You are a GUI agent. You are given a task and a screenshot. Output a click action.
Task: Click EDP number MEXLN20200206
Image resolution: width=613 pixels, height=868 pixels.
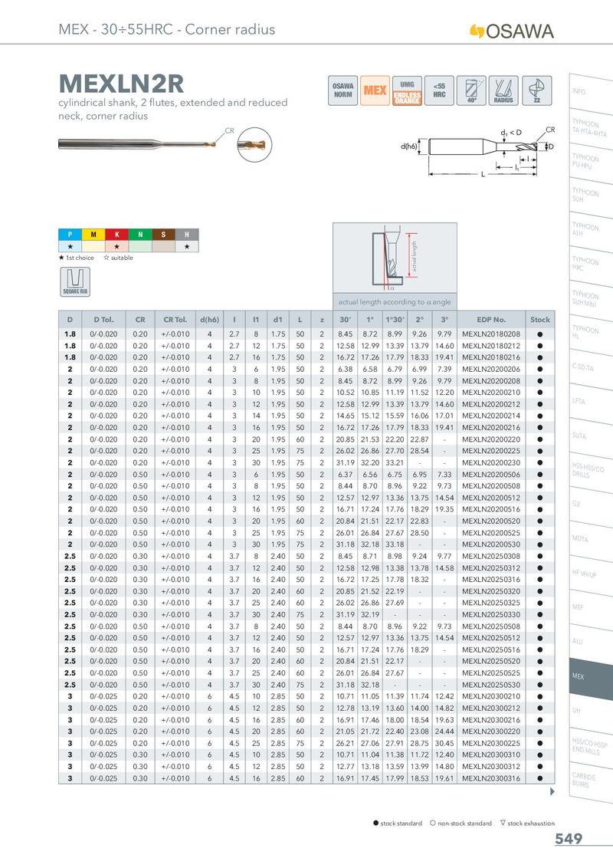(490, 370)
